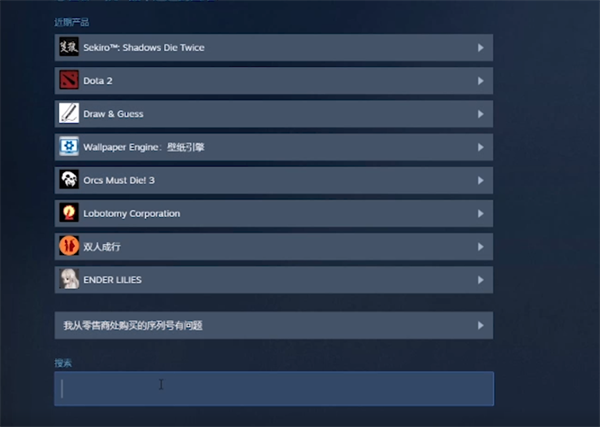The height and width of the screenshot is (427, 600).
Task: Focus the 搜索 search input box
Action: coord(274,388)
